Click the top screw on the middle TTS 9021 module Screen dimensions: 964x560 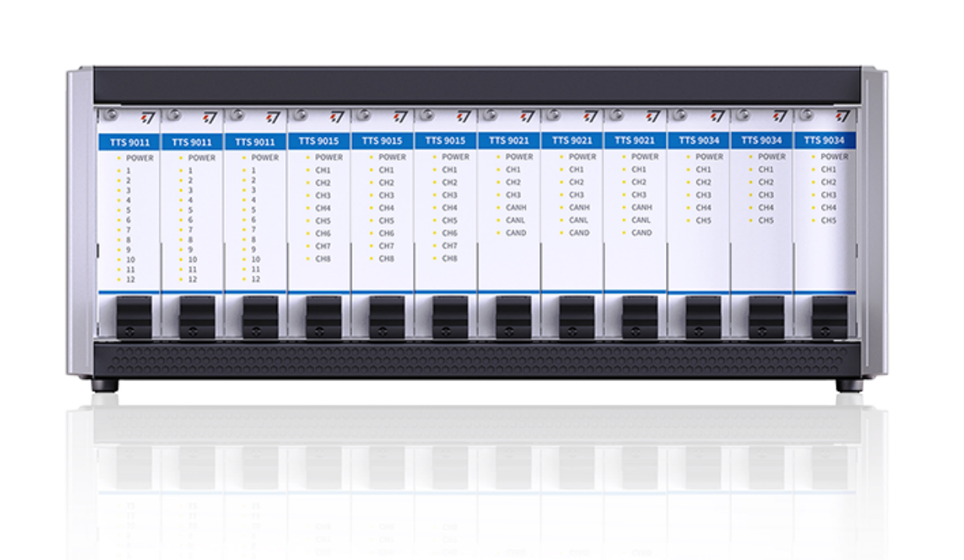552,115
